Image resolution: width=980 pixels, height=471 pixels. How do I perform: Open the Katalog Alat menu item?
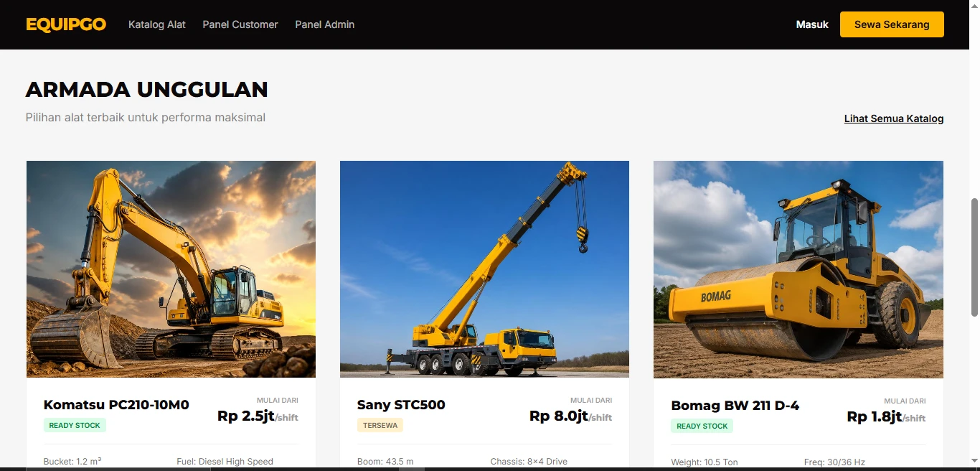pyautogui.click(x=157, y=24)
